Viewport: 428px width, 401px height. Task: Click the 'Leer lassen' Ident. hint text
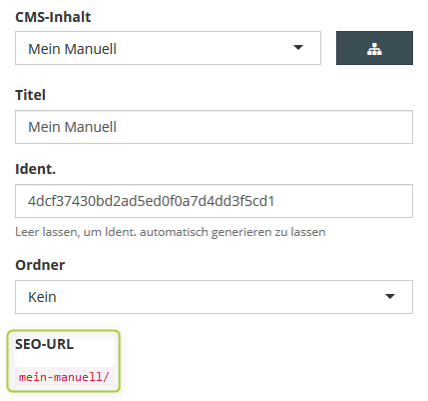pos(170,232)
